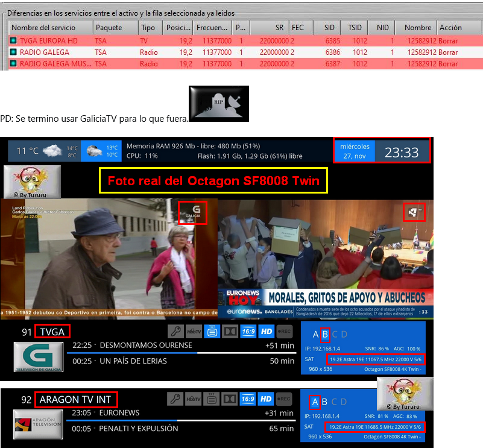
Task: Sort by the NID column header
Action: [x=381, y=28]
